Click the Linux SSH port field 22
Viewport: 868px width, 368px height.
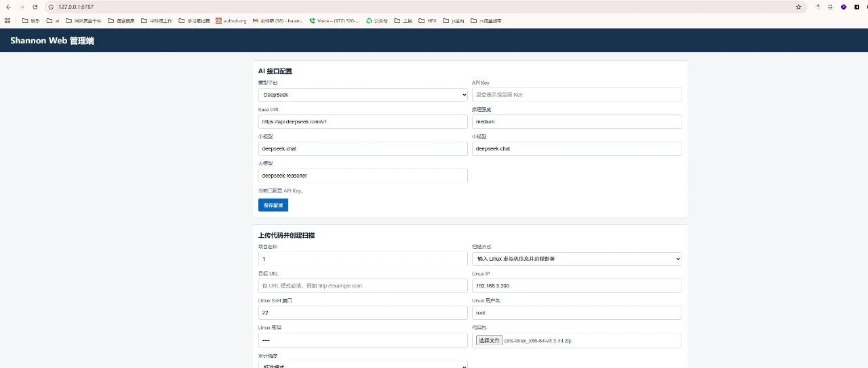[363, 312]
